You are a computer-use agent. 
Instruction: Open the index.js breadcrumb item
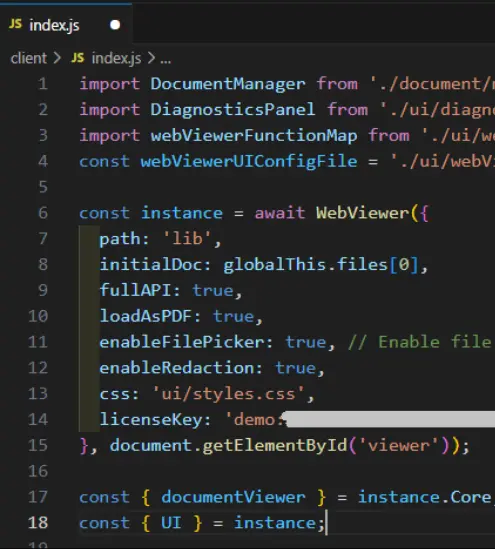[117, 58]
